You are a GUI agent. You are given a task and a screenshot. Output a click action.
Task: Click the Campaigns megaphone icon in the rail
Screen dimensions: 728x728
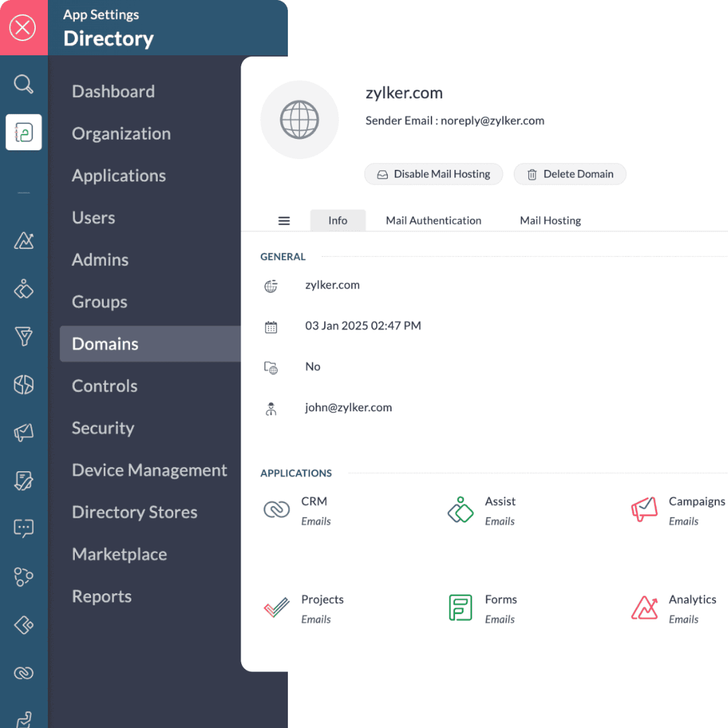(x=24, y=433)
